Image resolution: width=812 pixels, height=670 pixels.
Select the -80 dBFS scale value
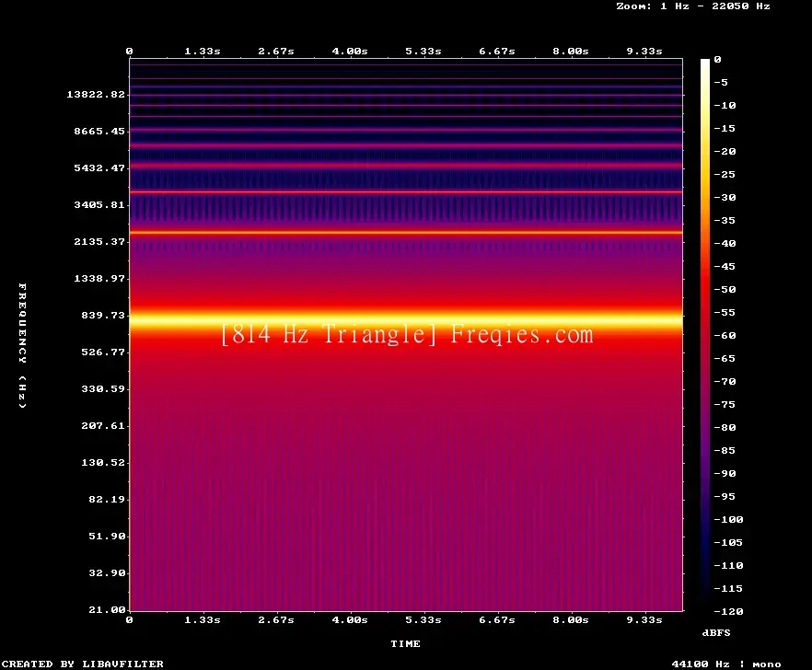pyautogui.click(x=725, y=427)
